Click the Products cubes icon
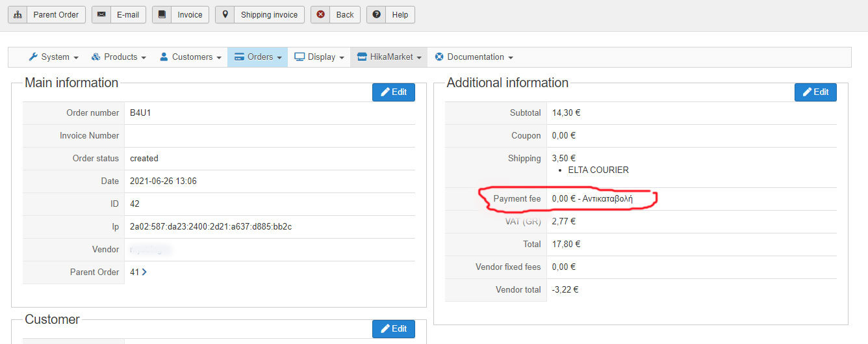Viewport: 868px width, 344px height. pyautogui.click(x=96, y=57)
